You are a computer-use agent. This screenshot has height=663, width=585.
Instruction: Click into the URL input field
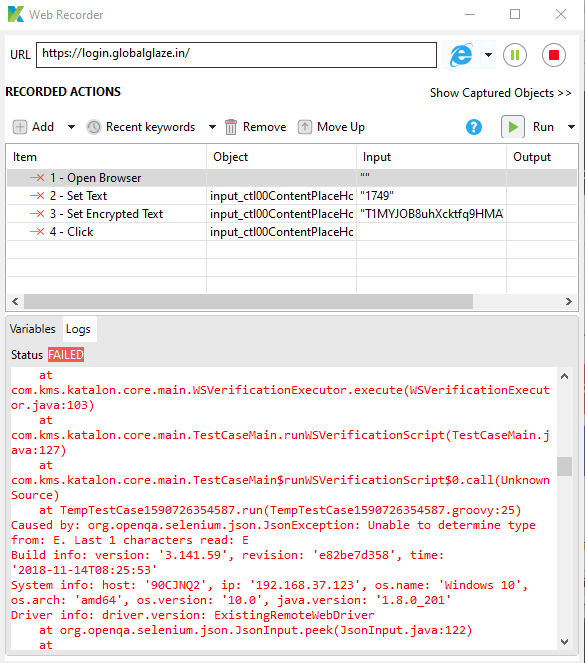click(236, 55)
